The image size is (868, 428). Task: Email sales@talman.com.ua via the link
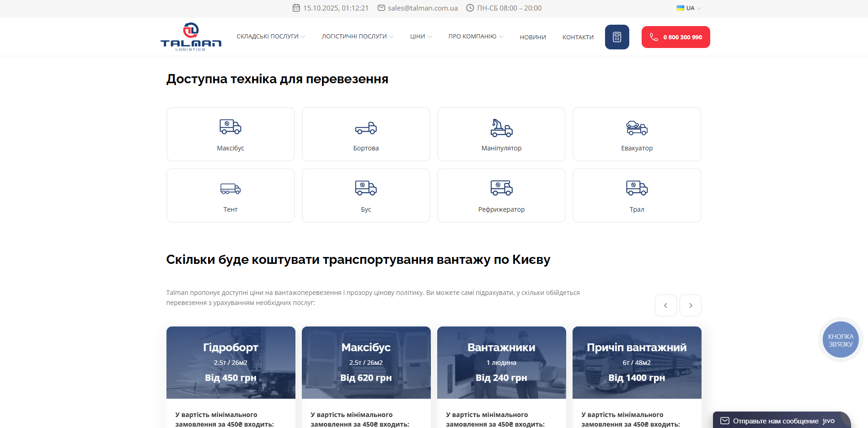pos(422,8)
